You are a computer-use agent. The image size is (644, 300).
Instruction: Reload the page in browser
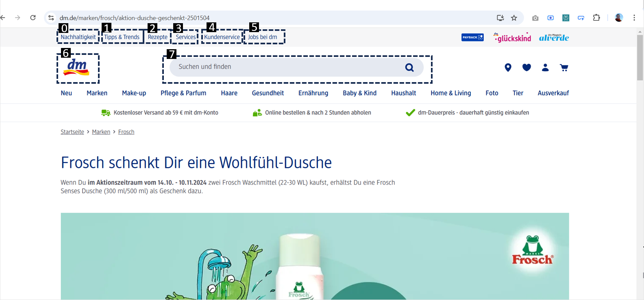click(33, 18)
